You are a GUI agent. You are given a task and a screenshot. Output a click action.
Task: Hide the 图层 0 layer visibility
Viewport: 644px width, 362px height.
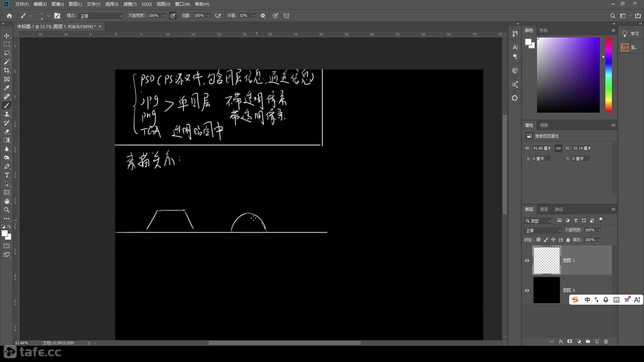coord(527,290)
